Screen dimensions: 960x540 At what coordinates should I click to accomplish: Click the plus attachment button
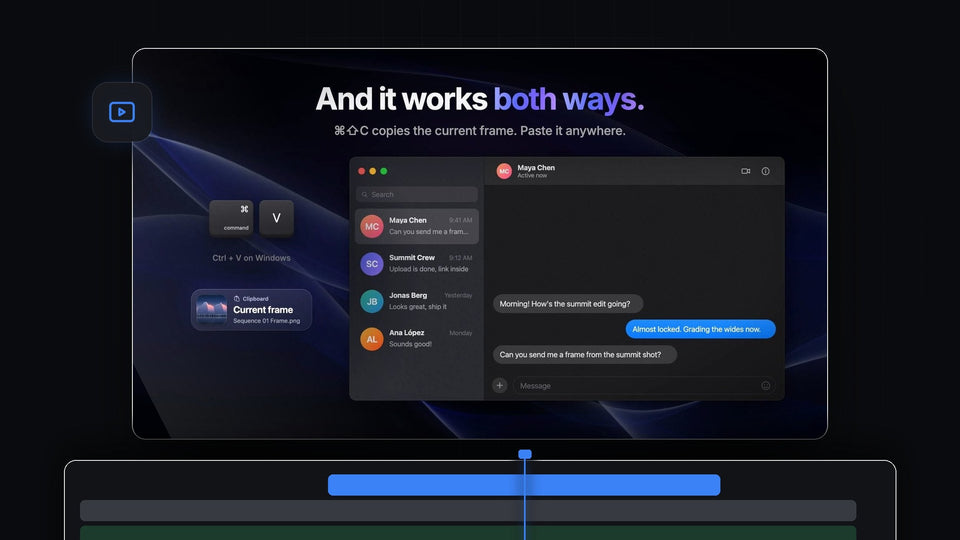pyautogui.click(x=500, y=385)
